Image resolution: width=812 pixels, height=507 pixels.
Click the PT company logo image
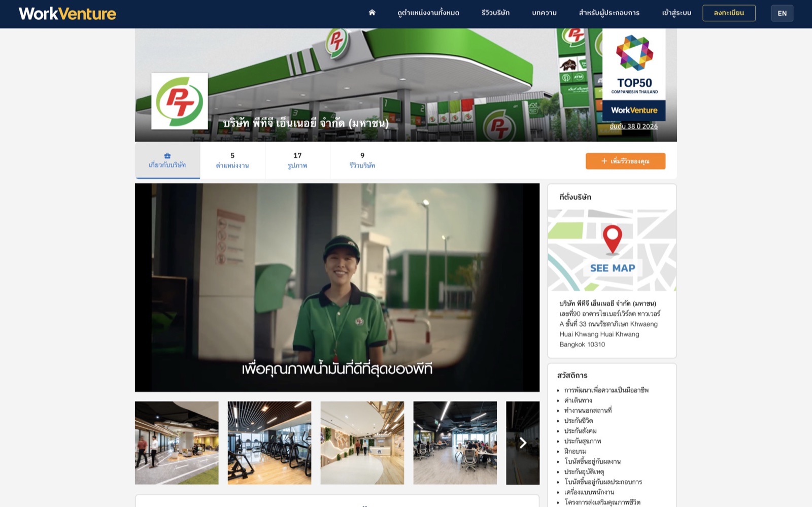[180, 101]
